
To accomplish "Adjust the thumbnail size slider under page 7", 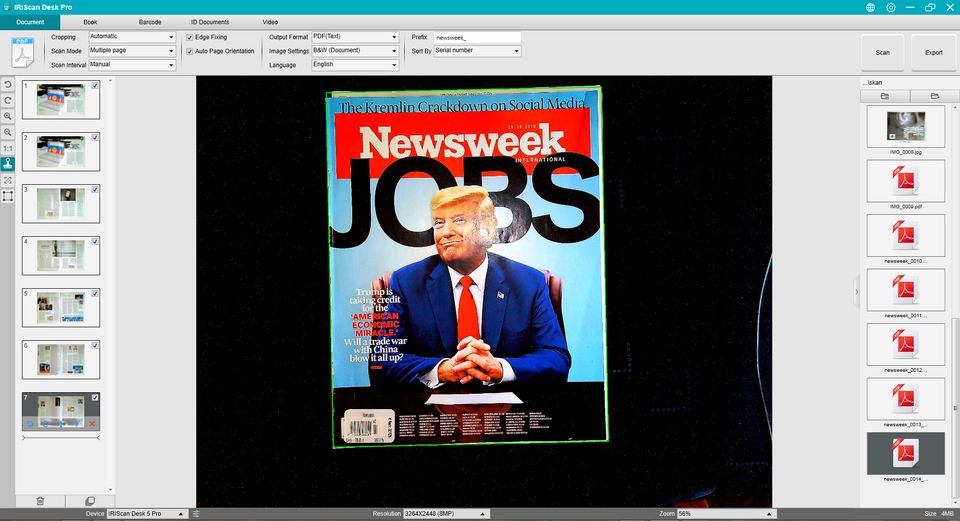I will coord(61,438).
